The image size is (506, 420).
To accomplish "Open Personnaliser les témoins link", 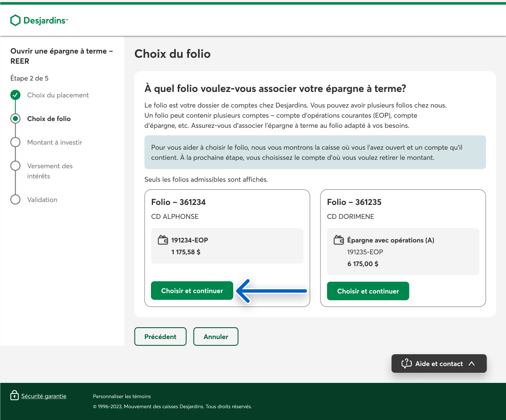I will coord(121,396).
